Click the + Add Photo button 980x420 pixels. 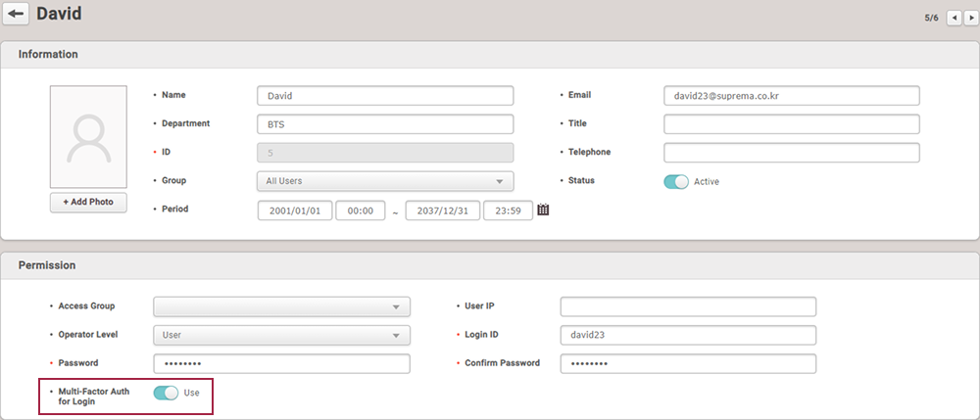[x=89, y=203]
